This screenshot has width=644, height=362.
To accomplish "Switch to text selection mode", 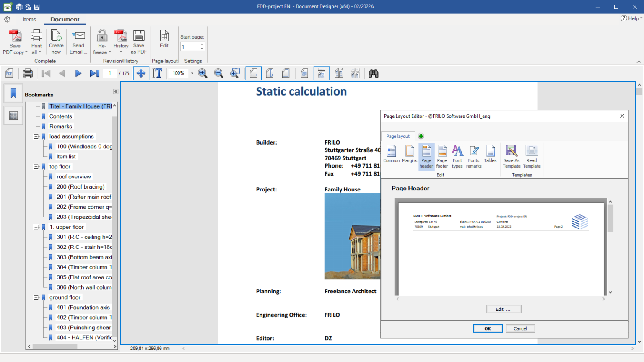I will [x=158, y=73].
